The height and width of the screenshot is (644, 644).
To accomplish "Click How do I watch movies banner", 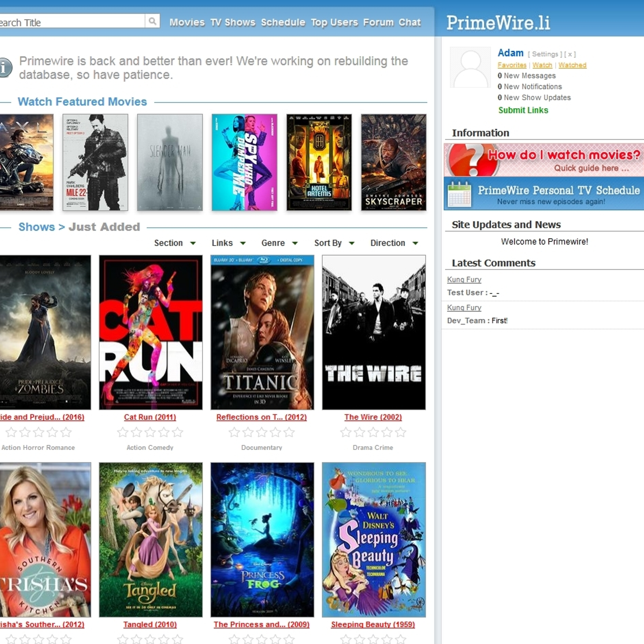I will tap(544, 159).
